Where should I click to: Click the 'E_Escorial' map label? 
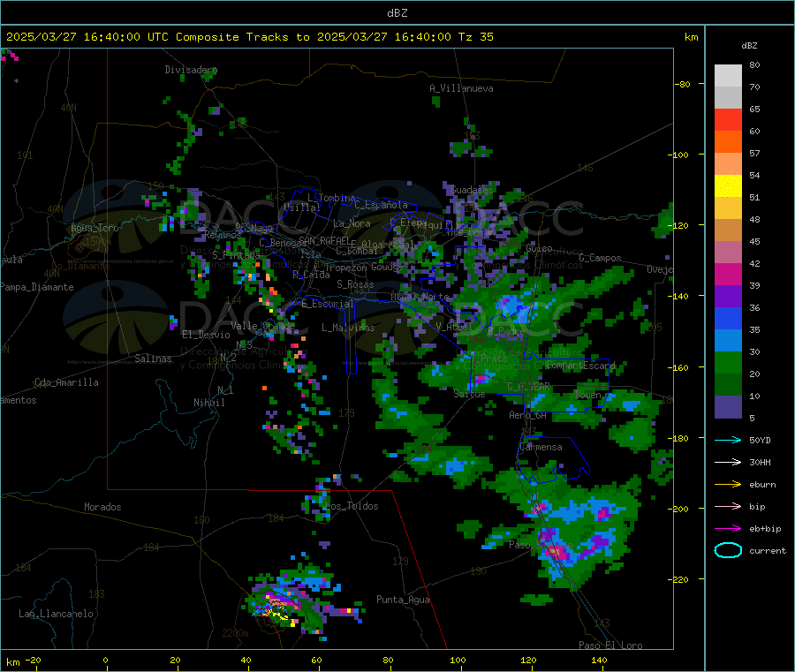pyautogui.click(x=328, y=304)
